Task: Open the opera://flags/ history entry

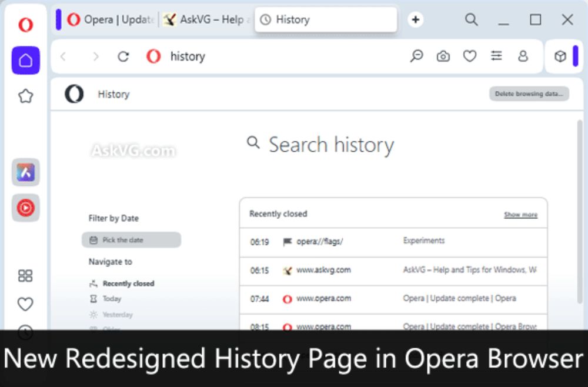Action: click(x=393, y=242)
